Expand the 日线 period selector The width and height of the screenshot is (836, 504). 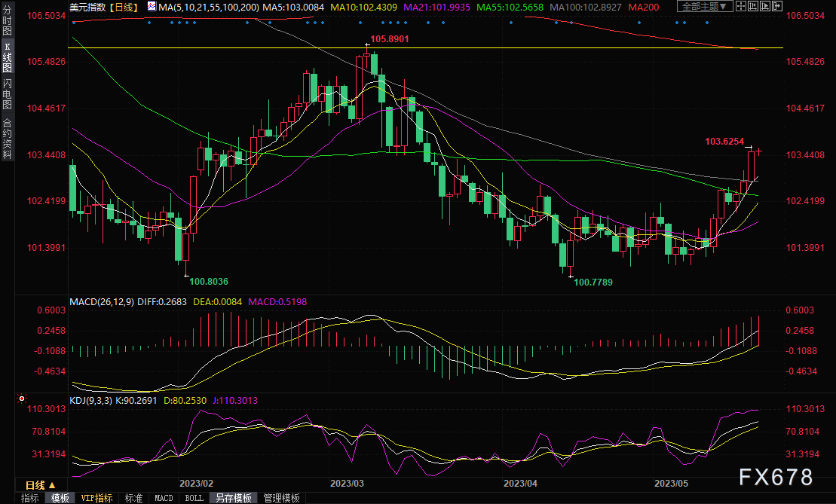[40, 484]
